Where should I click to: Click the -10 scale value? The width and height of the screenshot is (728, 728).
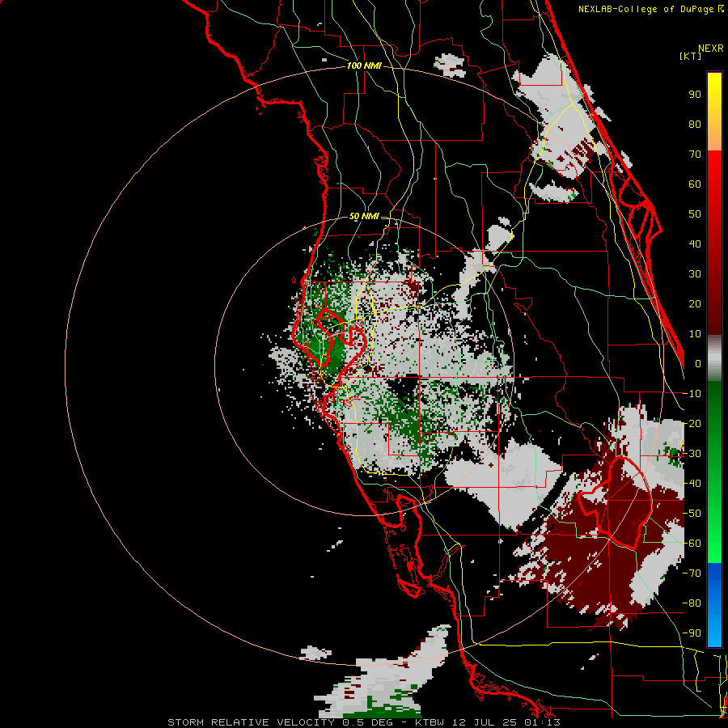pyautogui.click(x=692, y=394)
